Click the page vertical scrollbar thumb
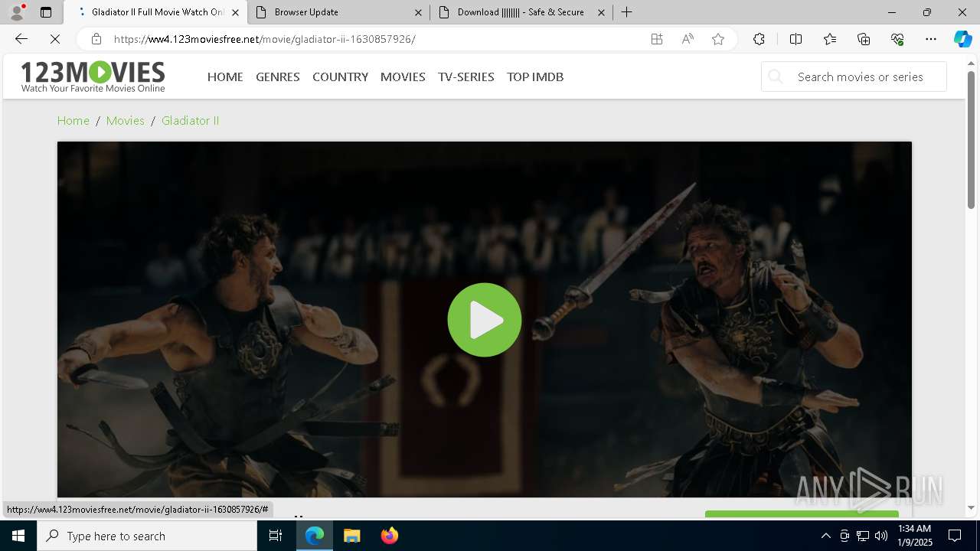 click(x=971, y=140)
